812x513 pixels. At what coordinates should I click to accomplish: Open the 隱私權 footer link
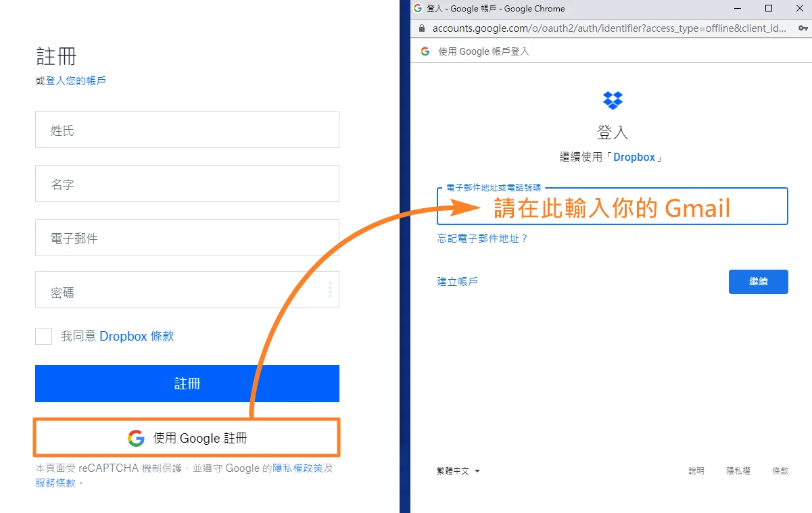pyautogui.click(x=738, y=471)
